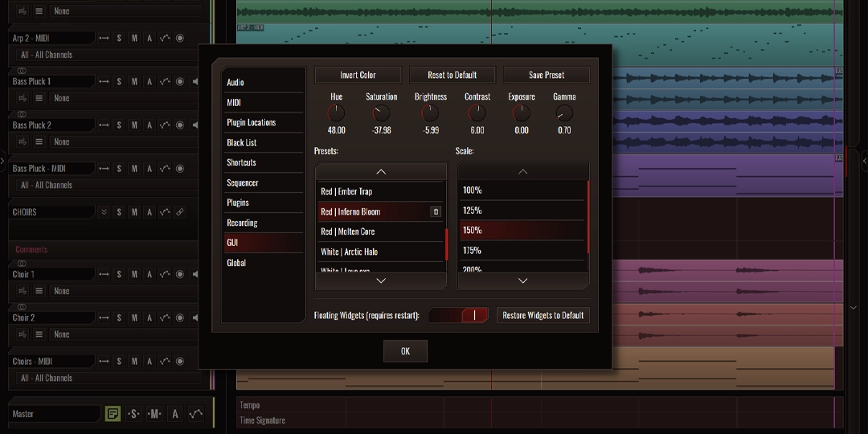Viewport: 868px width, 434px height.
Task: Open routing arrow for Bass Pluck 2 track
Action: click(104, 125)
